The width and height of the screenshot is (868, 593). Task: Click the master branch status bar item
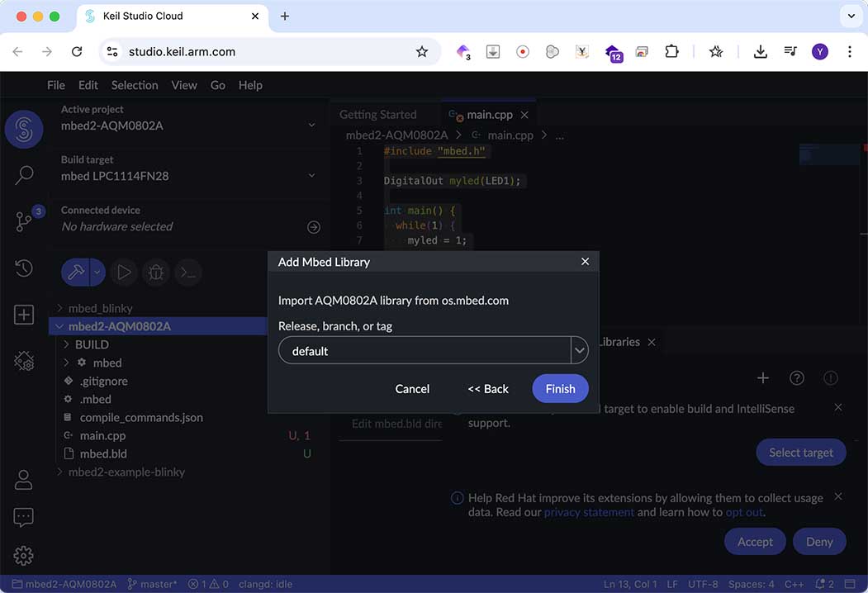[152, 584]
